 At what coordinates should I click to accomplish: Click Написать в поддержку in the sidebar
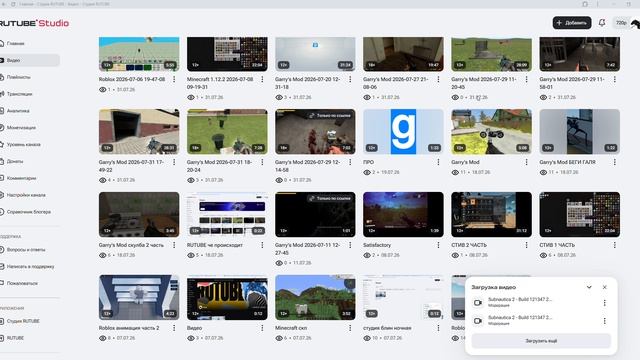pyautogui.click(x=29, y=267)
